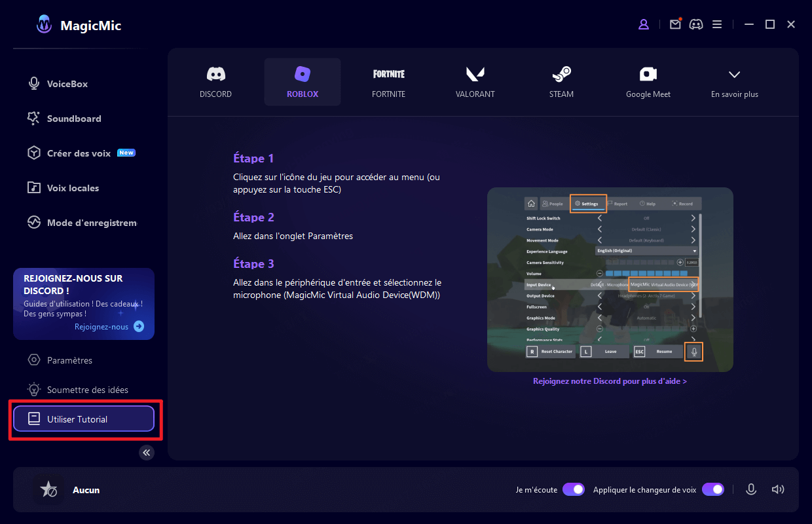
Task: Click the Aucun voice thumbnail
Action: (48, 489)
